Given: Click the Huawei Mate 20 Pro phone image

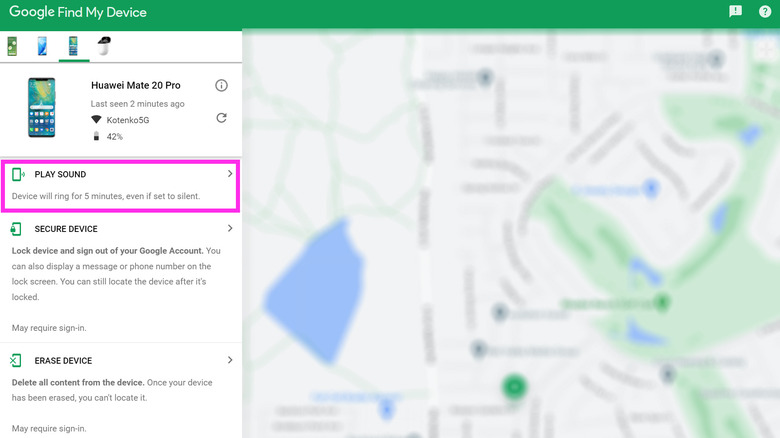Looking at the screenshot, I should (41, 108).
